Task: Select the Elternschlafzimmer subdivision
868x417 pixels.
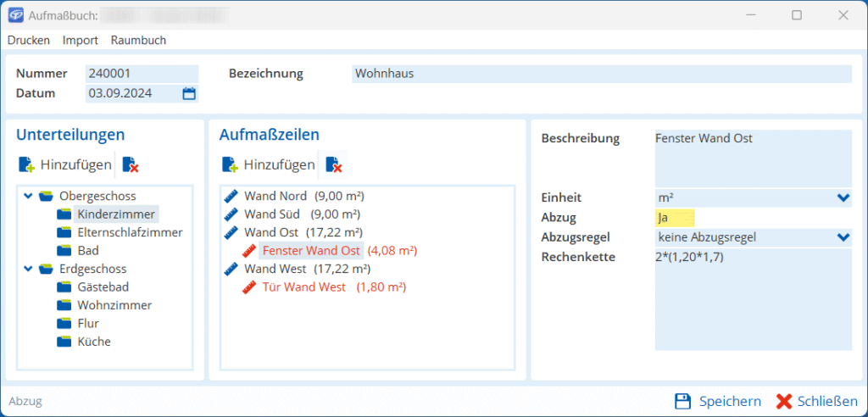Action: pyautogui.click(x=129, y=232)
